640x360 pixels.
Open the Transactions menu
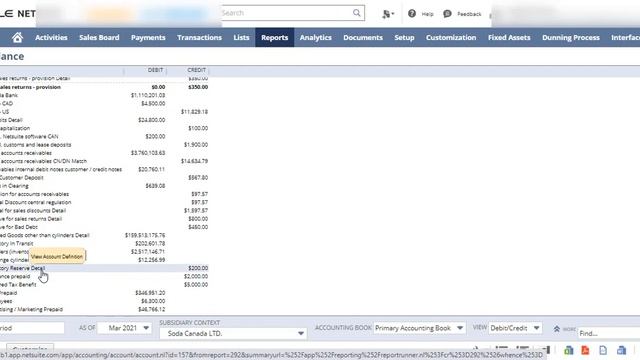click(199, 38)
